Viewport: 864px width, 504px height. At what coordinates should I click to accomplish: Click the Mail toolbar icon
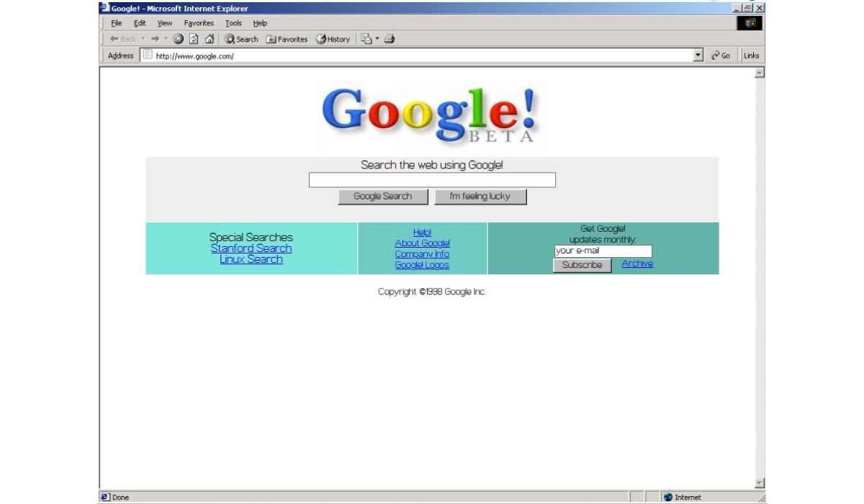pyautogui.click(x=365, y=39)
